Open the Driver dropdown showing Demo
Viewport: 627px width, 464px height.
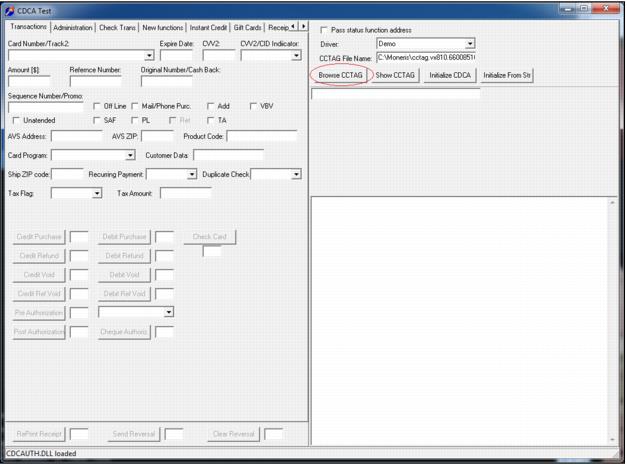(x=470, y=44)
